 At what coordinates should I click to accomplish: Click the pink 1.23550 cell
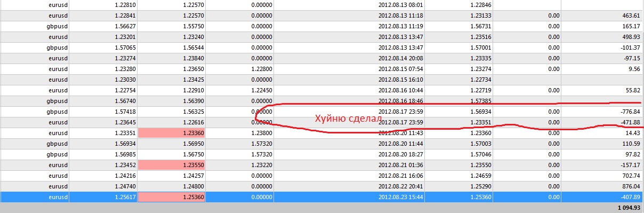(171, 165)
